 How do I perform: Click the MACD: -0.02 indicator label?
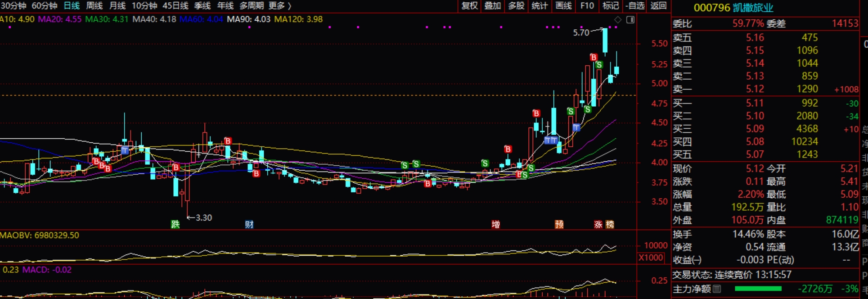[x=47, y=270]
